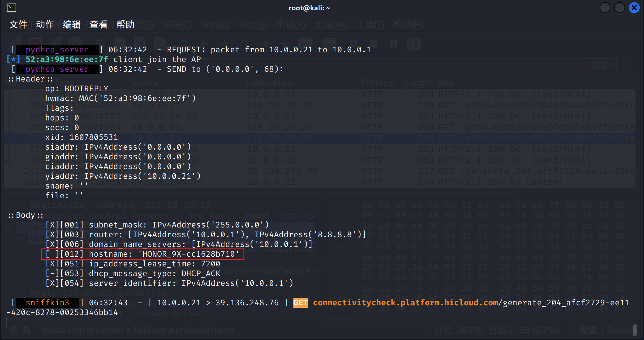Click the 'file:' line
Screen dimensions: 644x340
pyautogui.click(x=64, y=196)
